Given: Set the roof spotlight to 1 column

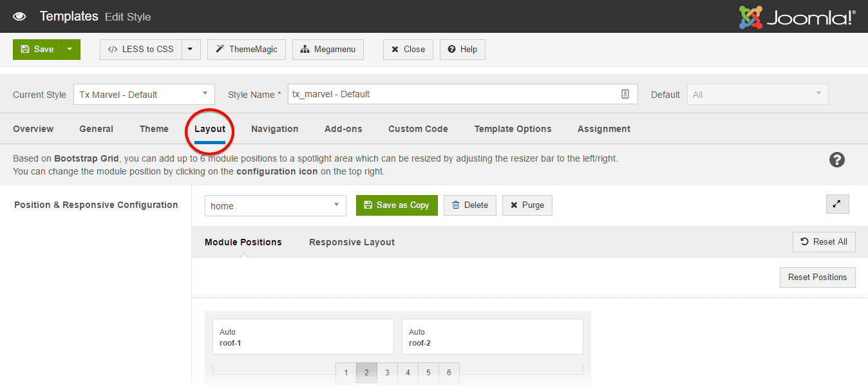Looking at the screenshot, I should pos(346,372).
